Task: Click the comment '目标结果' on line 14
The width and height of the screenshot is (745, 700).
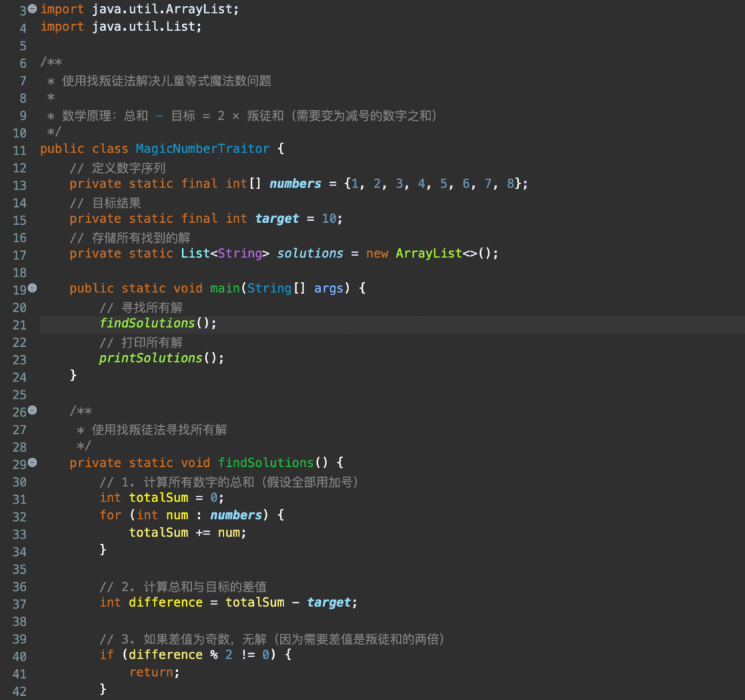Action: (x=117, y=203)
